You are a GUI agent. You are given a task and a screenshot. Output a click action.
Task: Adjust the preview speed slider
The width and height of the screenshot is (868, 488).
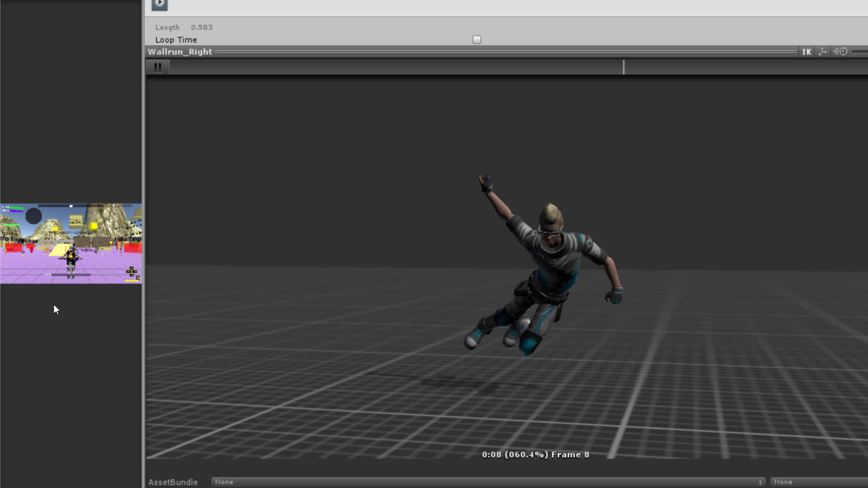point(860,52)
